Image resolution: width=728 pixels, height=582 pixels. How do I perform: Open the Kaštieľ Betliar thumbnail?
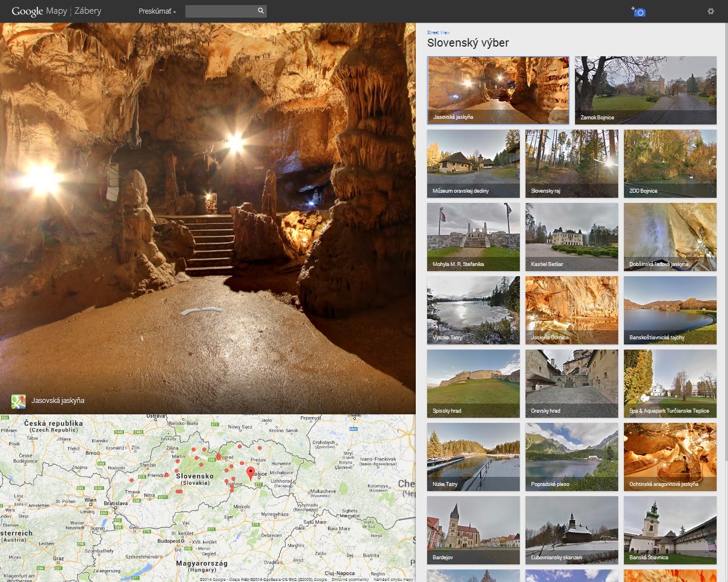(572, 237)
